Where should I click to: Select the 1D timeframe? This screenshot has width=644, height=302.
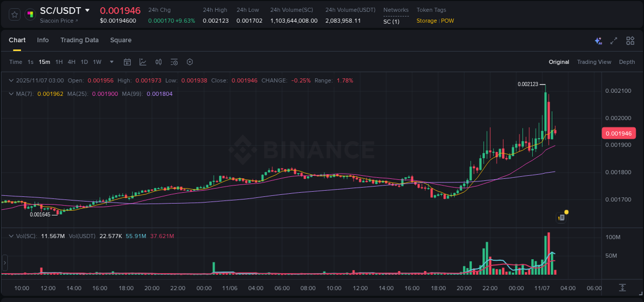tap(84, 62)
